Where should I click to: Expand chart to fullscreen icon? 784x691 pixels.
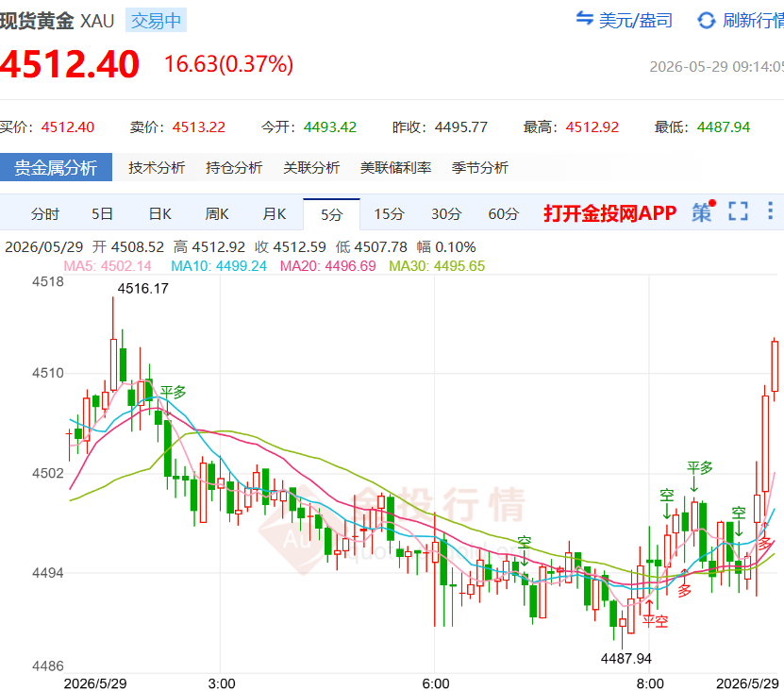pos(738,211)
